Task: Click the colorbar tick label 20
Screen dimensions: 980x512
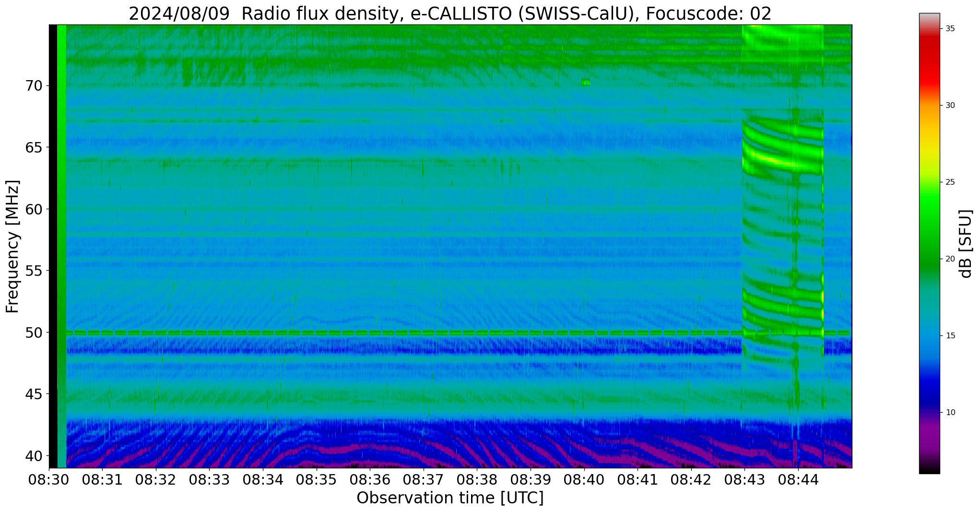Action: (x=949, y=259)
